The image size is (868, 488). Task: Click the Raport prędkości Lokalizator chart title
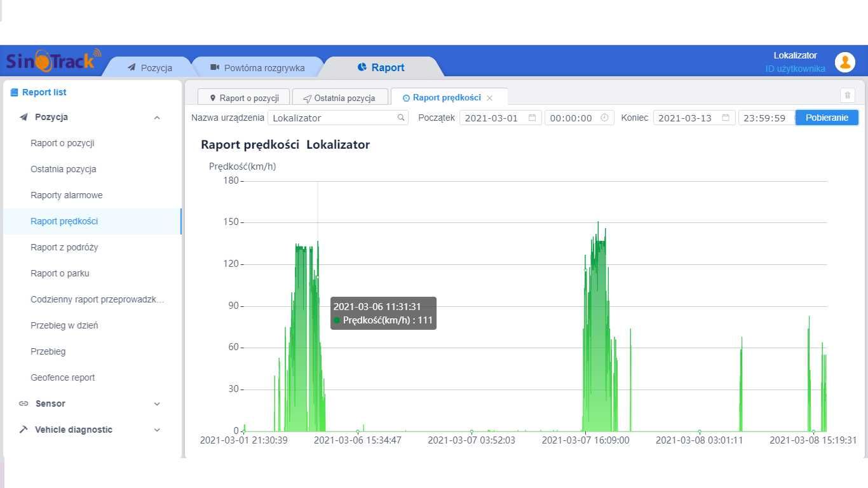coord(285,144)
